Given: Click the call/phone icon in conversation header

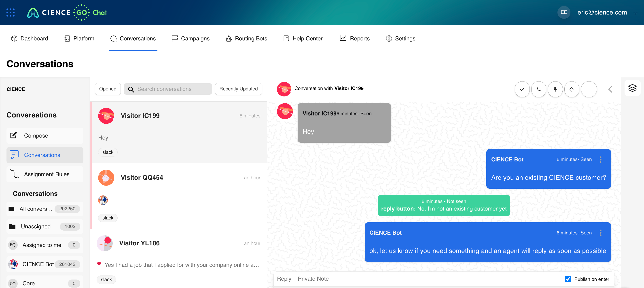Looking at the screenshot, I should tap(538, 89).
